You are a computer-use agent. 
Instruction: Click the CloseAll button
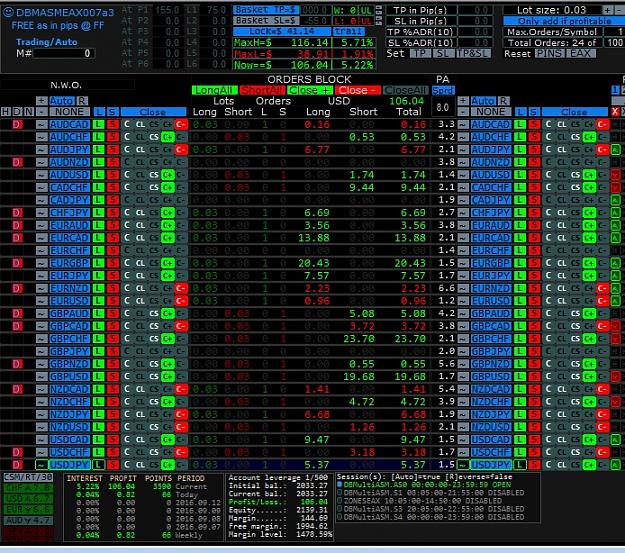406,91
